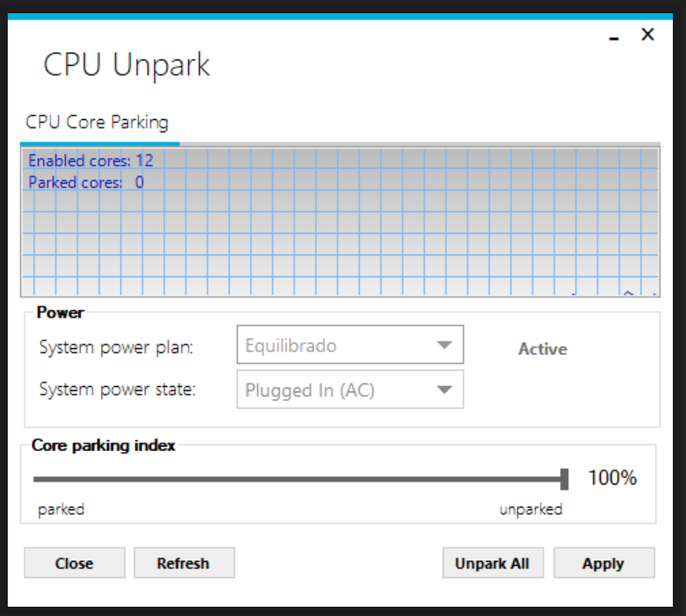Viewport: 686px width, 616px height.
Task: Click the Enabled cores: 12 text
Action: coord(91,161)
